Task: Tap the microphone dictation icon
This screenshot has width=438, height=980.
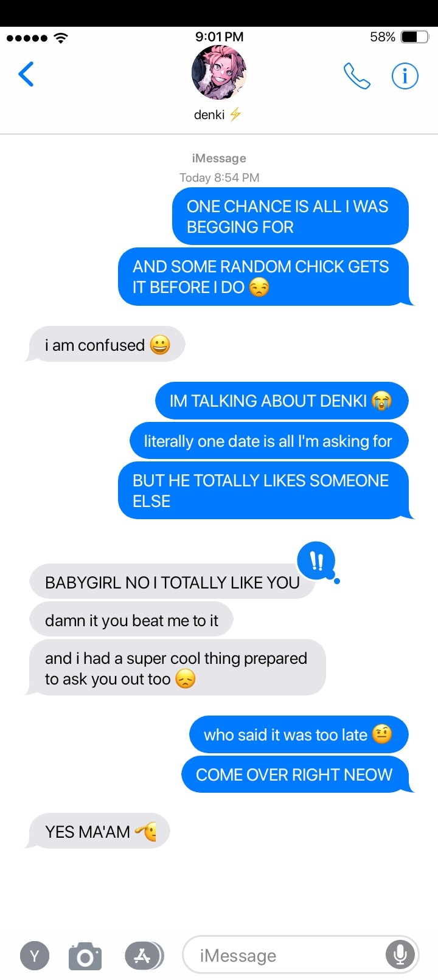Action: [x=400, y=955]
